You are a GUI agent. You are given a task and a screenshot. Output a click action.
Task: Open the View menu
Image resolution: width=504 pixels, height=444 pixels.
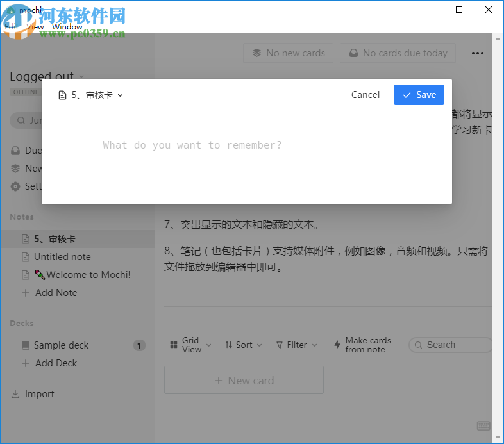[35, 27]
